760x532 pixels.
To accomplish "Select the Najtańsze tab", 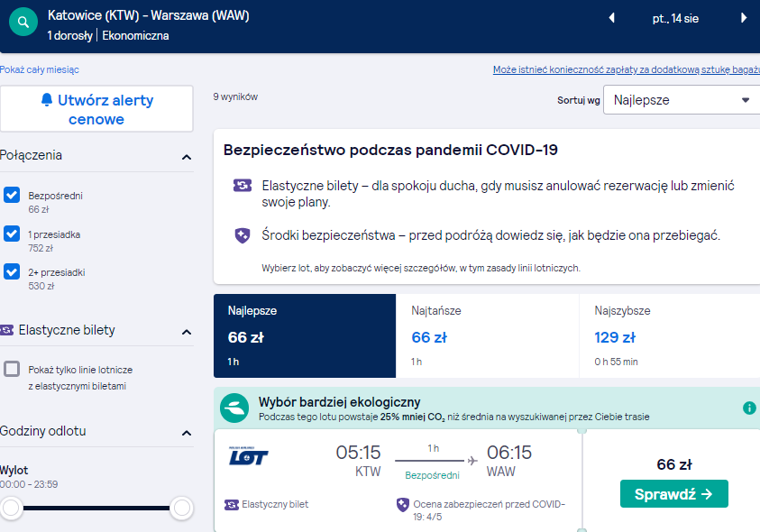I will click(x=487, y=335).
